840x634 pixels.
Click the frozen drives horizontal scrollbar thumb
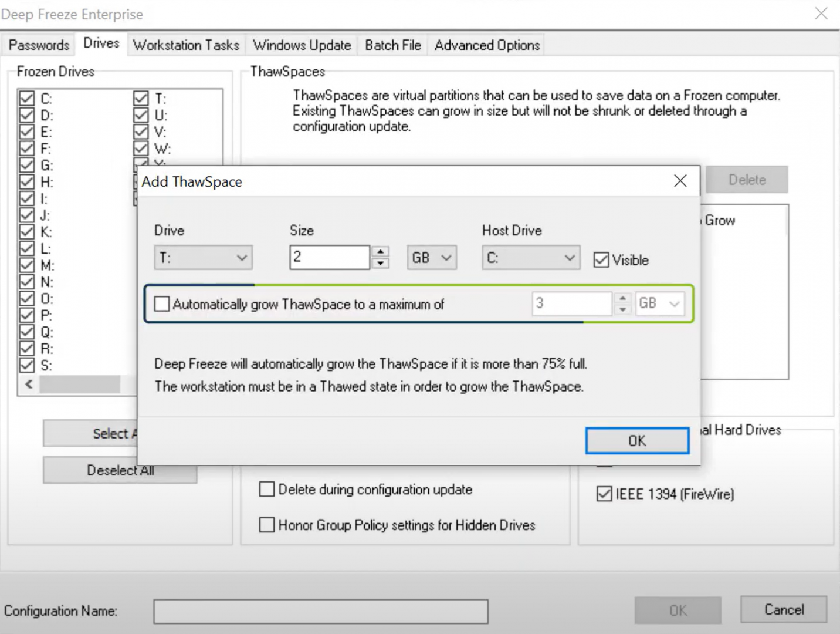click(x=80, y=384)
